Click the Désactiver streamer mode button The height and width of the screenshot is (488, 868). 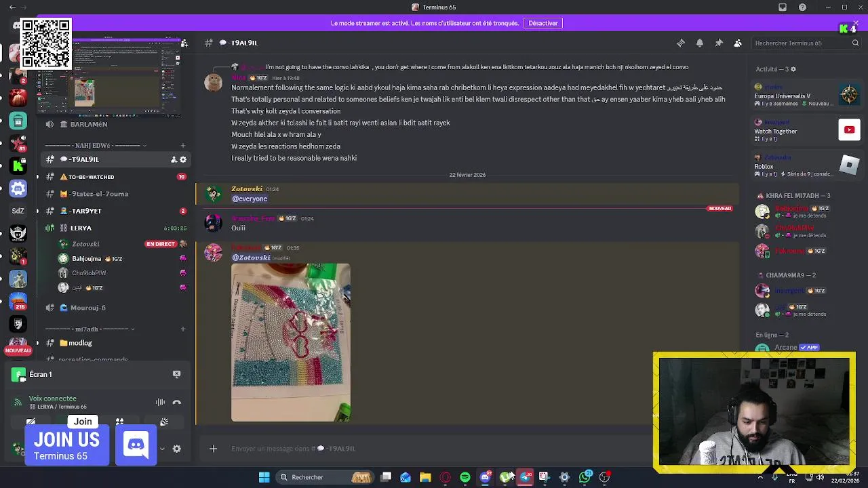[x=542, y=23]
